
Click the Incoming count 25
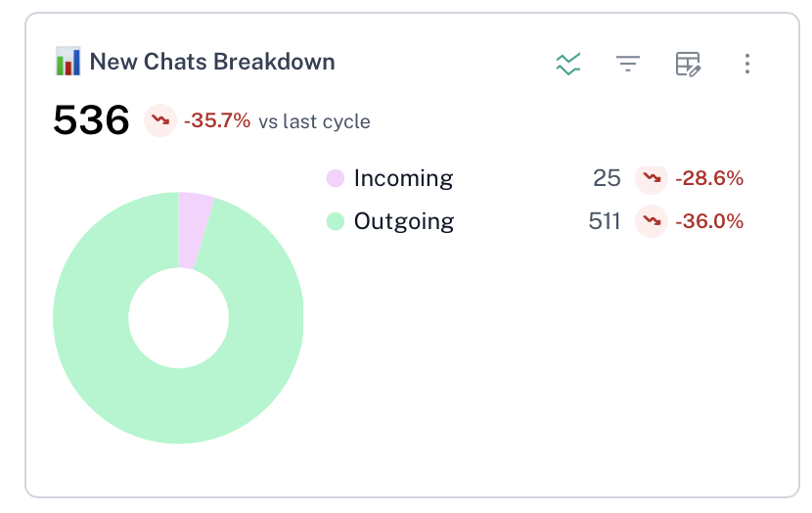tap(607, 178)
